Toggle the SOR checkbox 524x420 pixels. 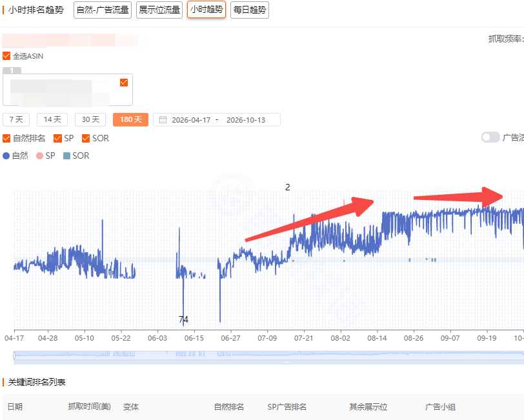[x=86, y=138]
